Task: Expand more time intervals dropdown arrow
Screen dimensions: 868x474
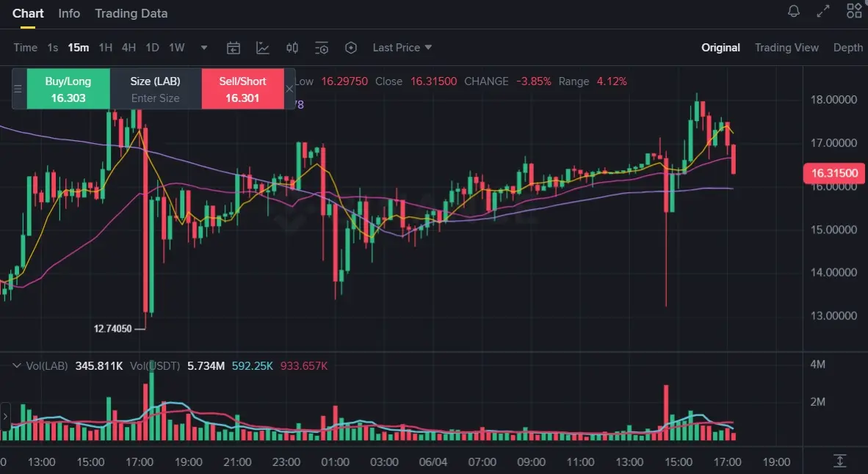Action: (x=203, y=48)
